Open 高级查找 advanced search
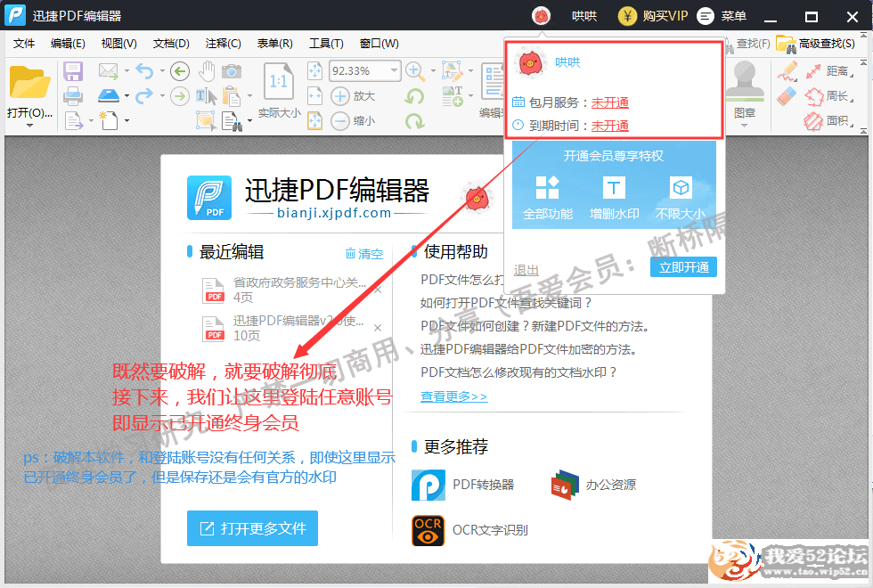Screen dimensions: 873x588 point(816,44)
